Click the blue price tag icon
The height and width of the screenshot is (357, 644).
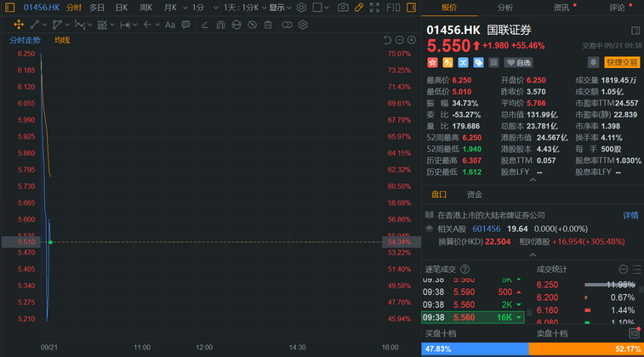(478, 62)
